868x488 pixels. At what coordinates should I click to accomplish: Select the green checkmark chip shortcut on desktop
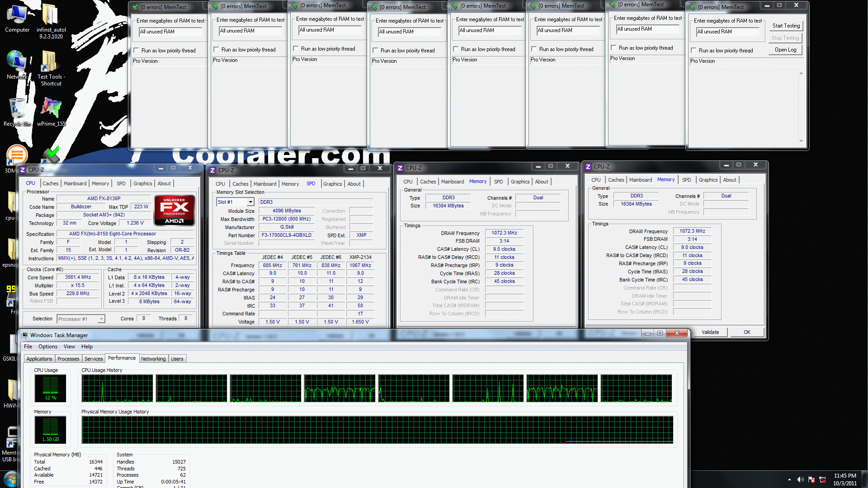click(51, 155)
